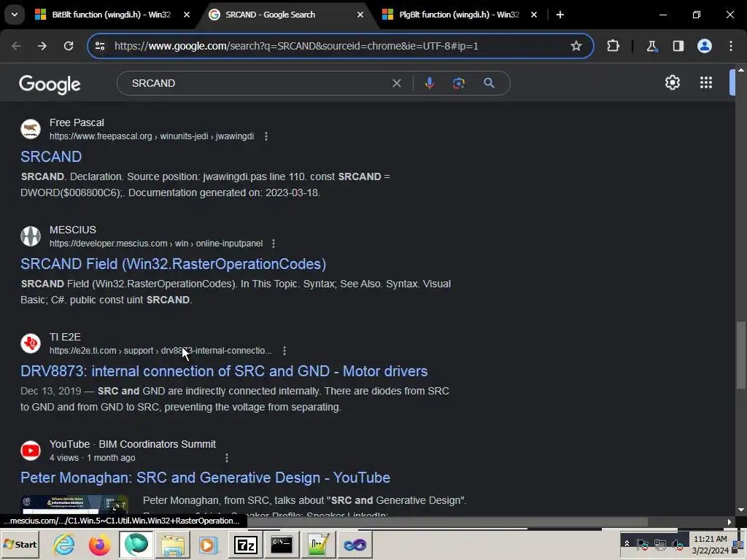Click the MESCIUS site favicon

[x=31, y=236]
